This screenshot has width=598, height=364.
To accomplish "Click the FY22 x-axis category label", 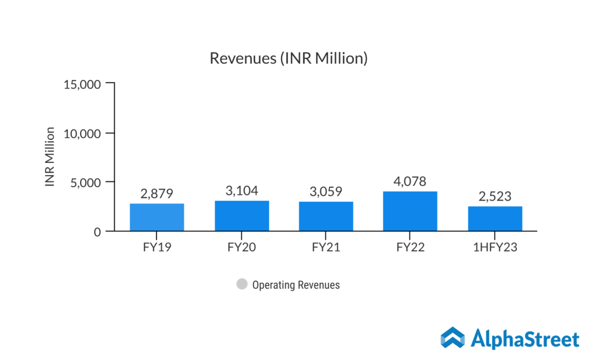I will click(410, 247).
